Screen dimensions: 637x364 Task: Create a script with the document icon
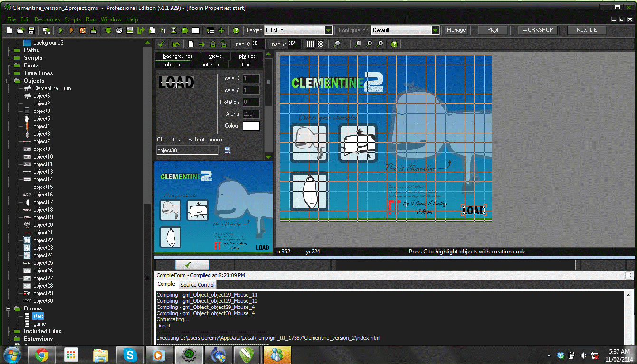[152, 30]
